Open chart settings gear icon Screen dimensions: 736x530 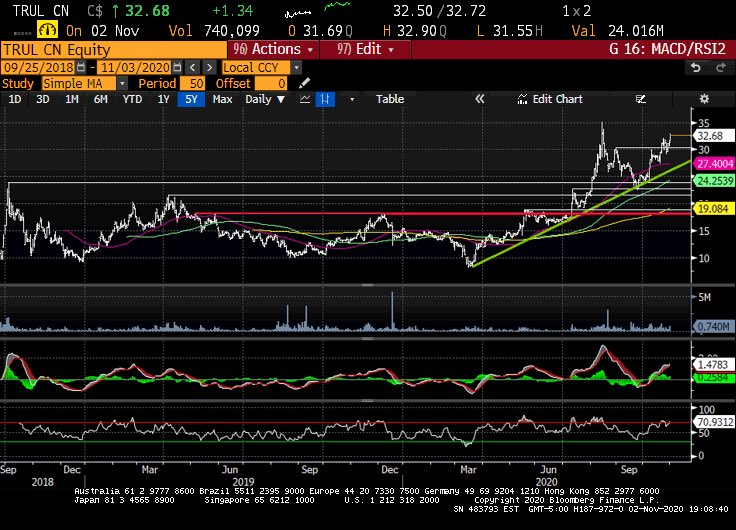[704, 99]
